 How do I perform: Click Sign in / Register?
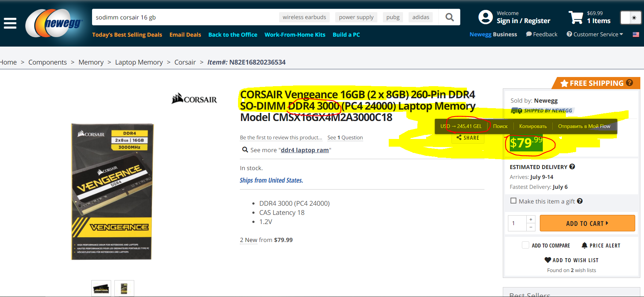click(x=523, y=21)
